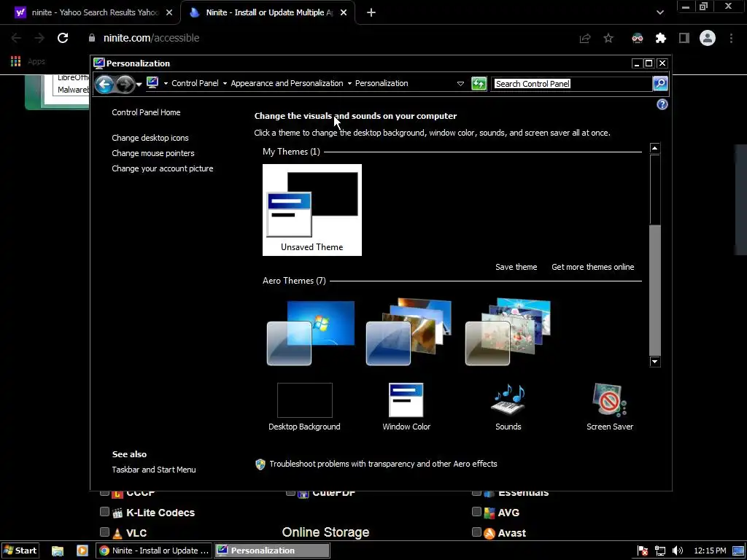Click the shield icon beside Troubleshoot link
747x560 pixels.
(x=260, y=464)
